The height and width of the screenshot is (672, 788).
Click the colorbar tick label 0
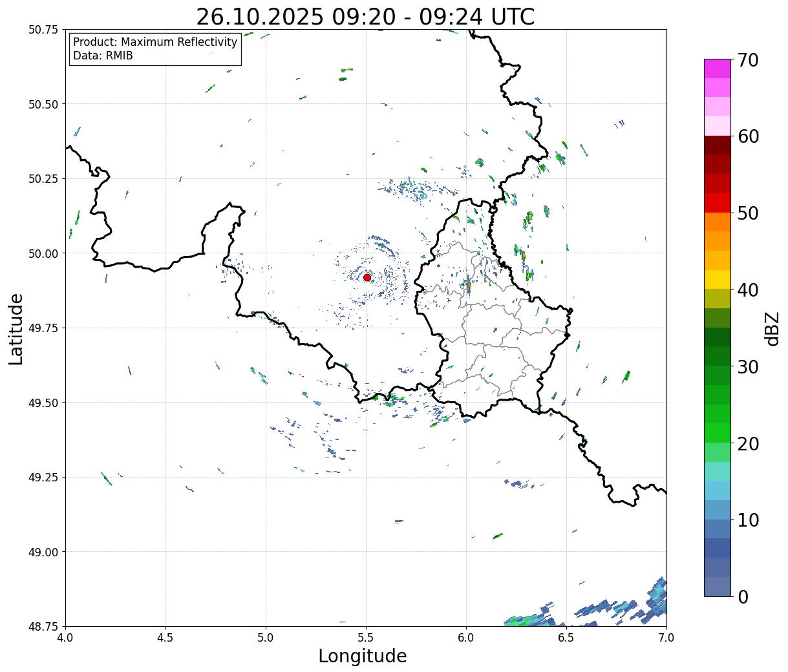(x=743, y=597)
